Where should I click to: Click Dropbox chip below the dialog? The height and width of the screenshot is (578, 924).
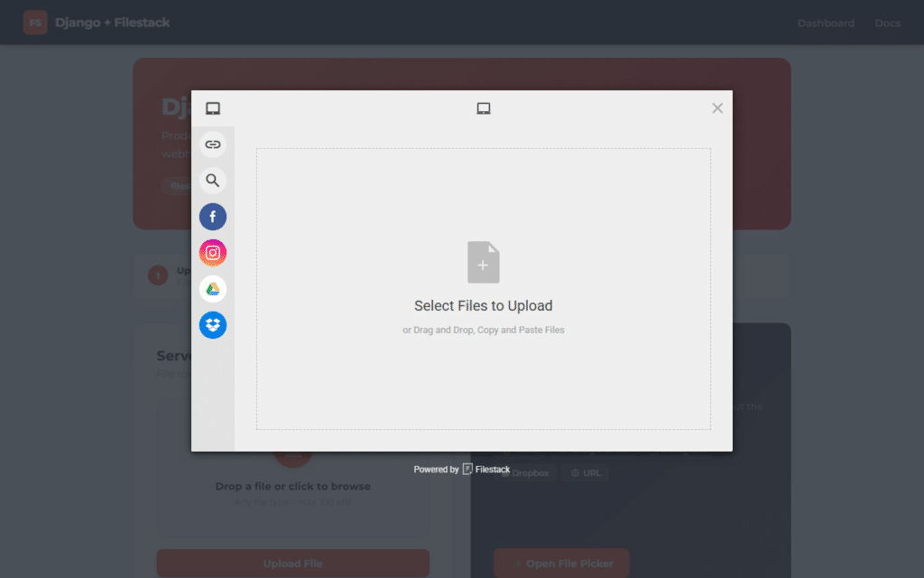(x=525, y=473)
